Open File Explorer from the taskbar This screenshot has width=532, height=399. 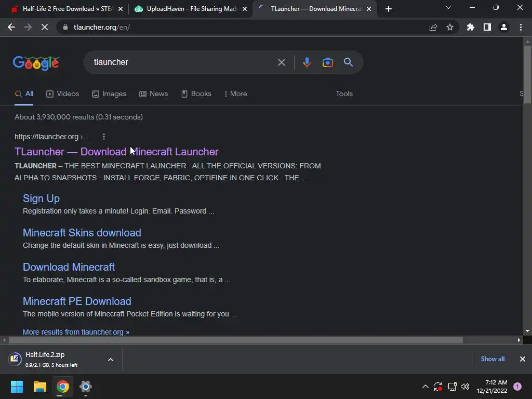point(39,387)
